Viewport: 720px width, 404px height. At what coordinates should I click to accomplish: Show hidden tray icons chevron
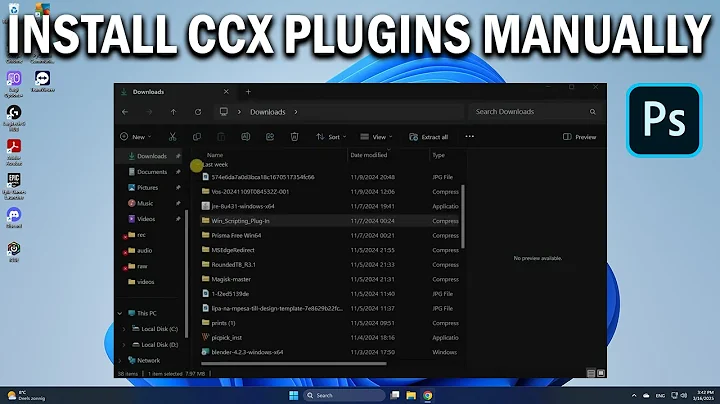tap(634, 395)
